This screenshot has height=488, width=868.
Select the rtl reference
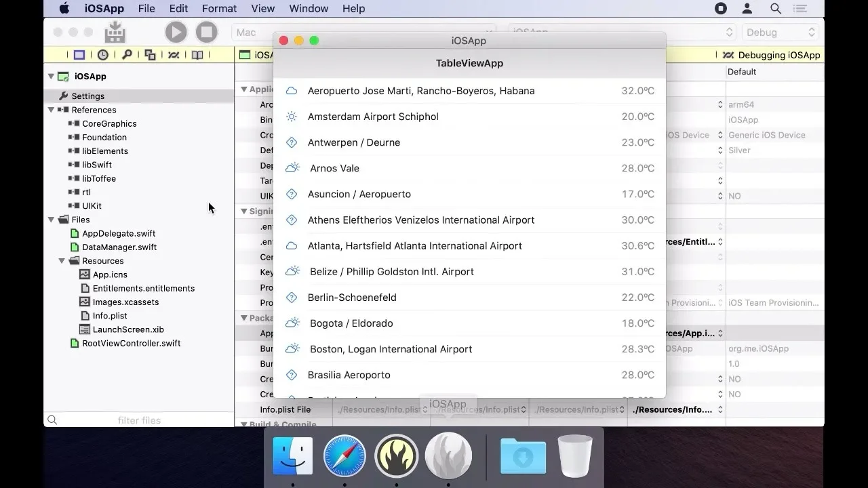coord(86,192)
